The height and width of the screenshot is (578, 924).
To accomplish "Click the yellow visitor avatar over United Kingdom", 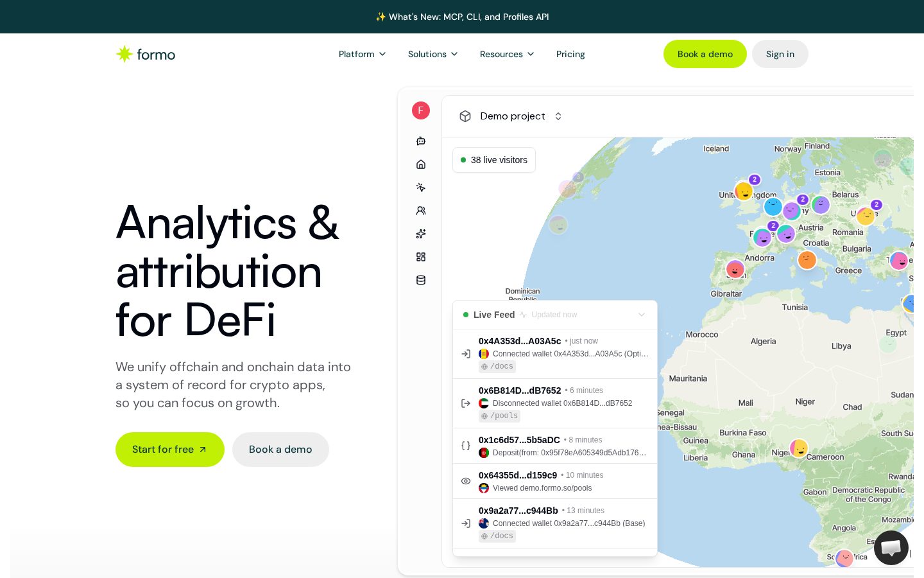I will 744,191.
